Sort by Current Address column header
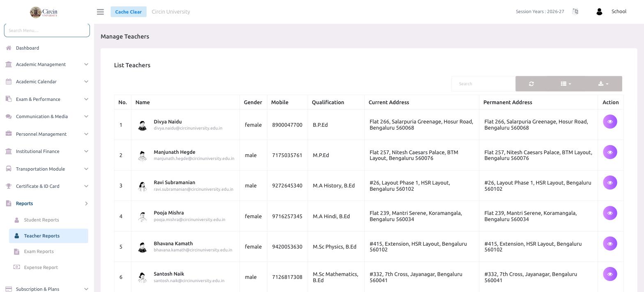The image size is (644, 292). (x=422, y=102)
